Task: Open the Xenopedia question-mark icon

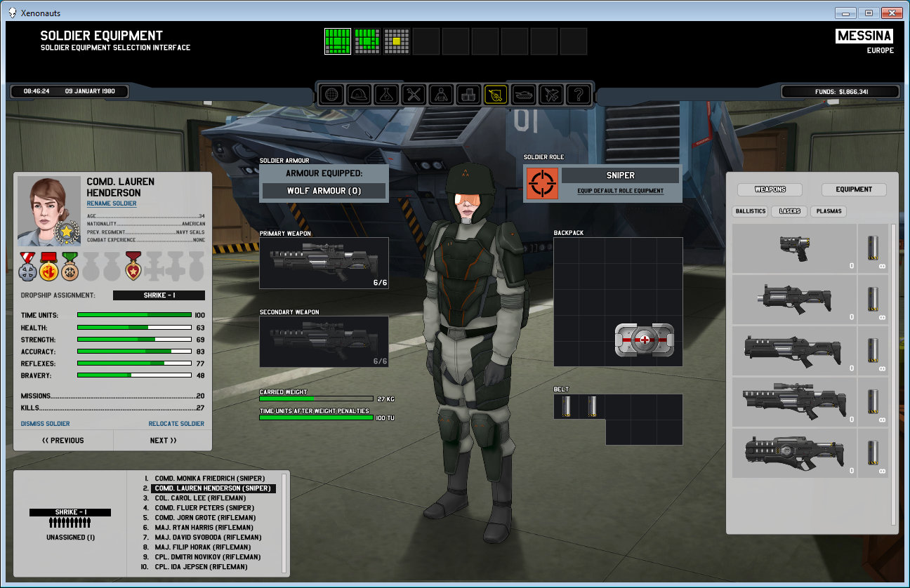Action: click(x=579, y=94)
